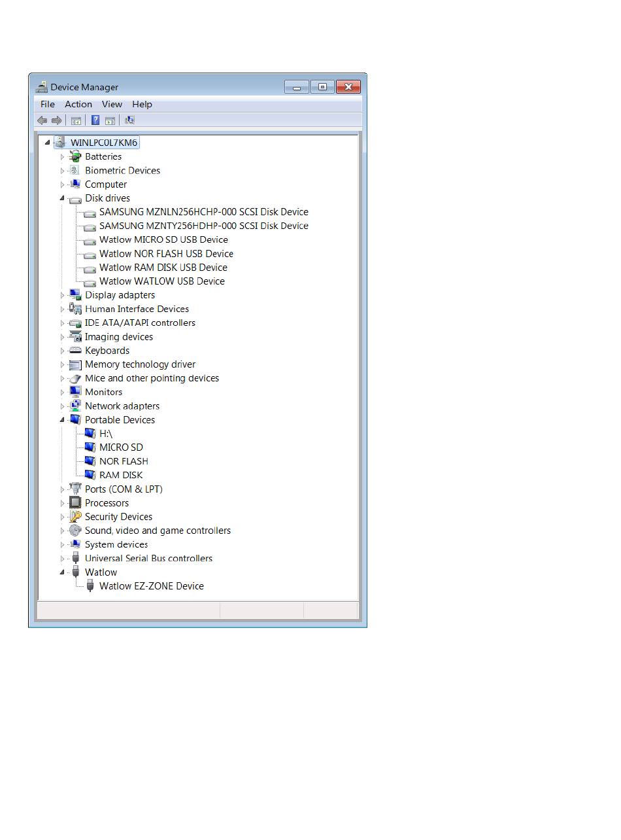Select Watlow MICRO SD USB Device
The height and width of the screenshot is (840, 621).
point(163,239)
